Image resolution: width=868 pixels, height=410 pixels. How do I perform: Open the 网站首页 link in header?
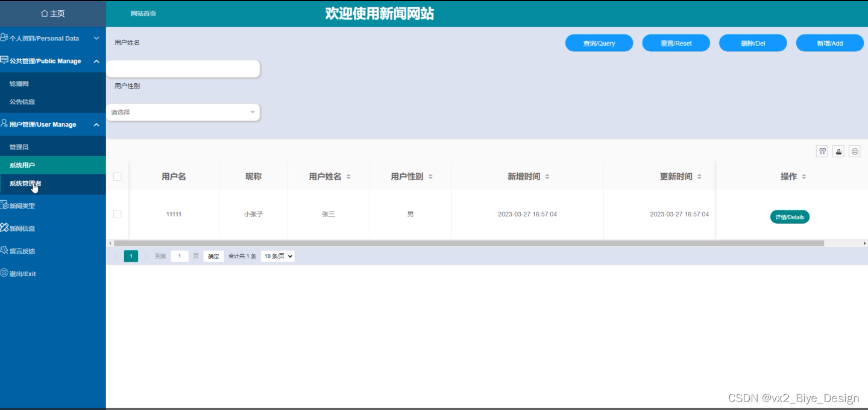(143, 13)
